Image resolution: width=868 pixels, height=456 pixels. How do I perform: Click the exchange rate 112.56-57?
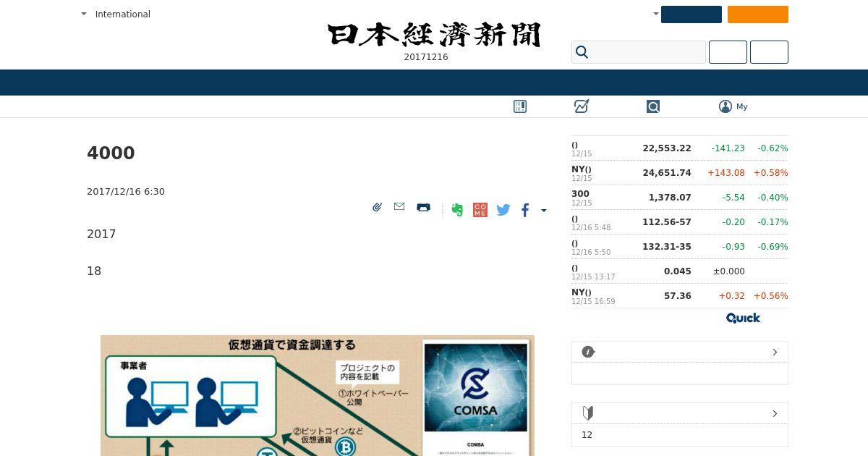(x=667, y=222)
